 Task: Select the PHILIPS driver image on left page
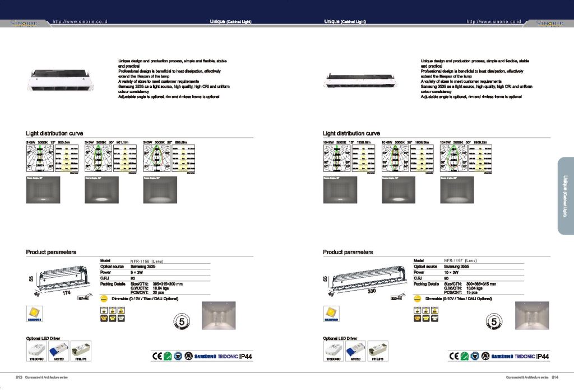[x=81, y=351]
